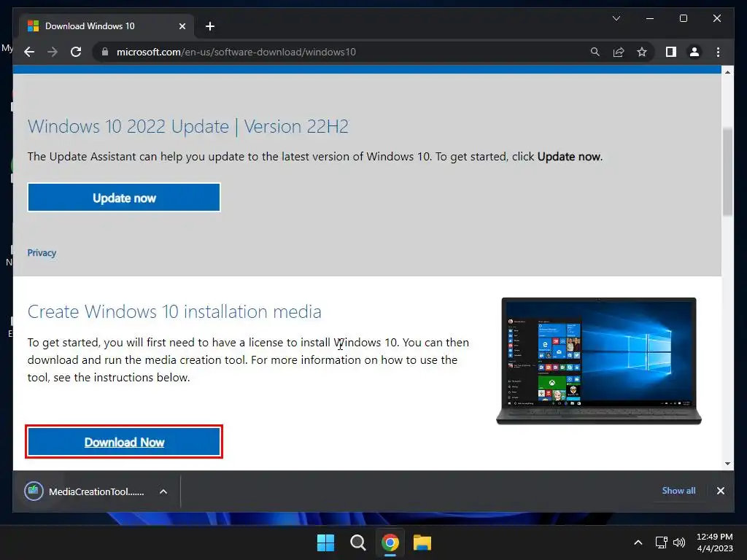Viewport: 747px width, 560px height.
Task: Bookmark this page with the star icon
Action: [x=642, y=52]
